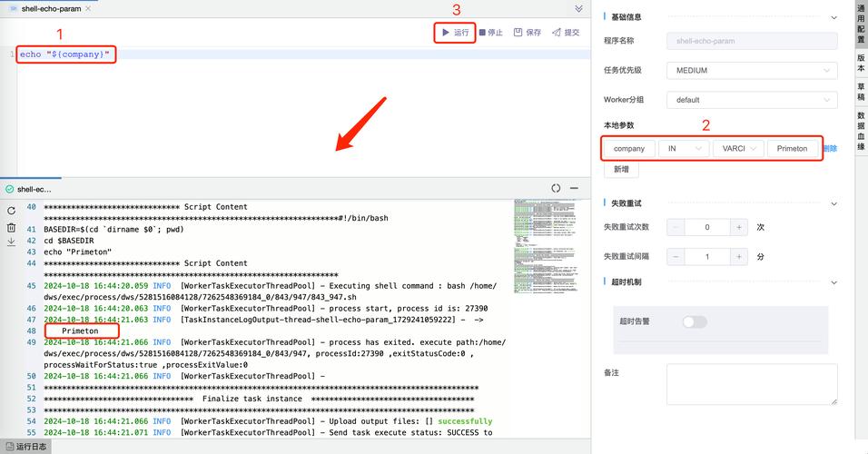Refresh the log output panel
The width and height of the screenshot is (868, 454).
point(12,211)
